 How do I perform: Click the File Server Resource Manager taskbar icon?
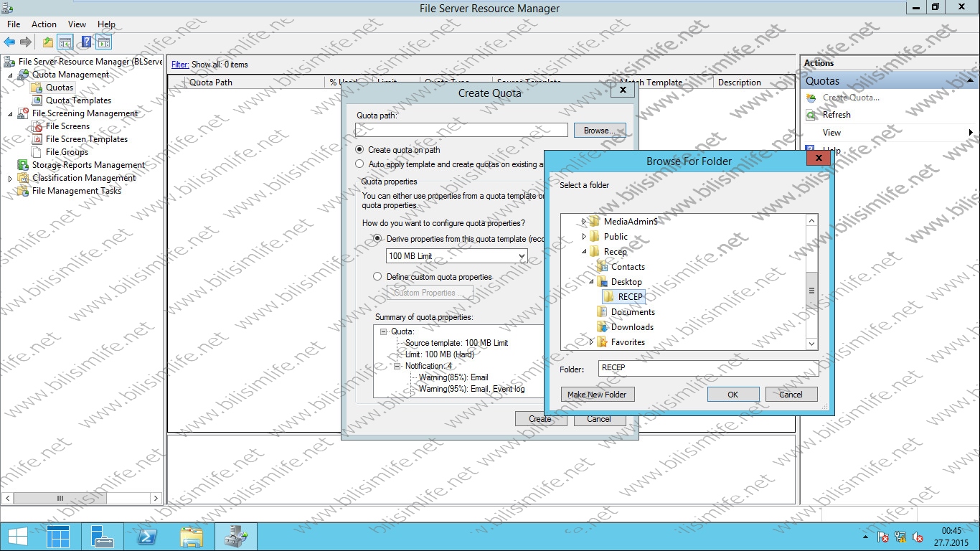point(235,537)
